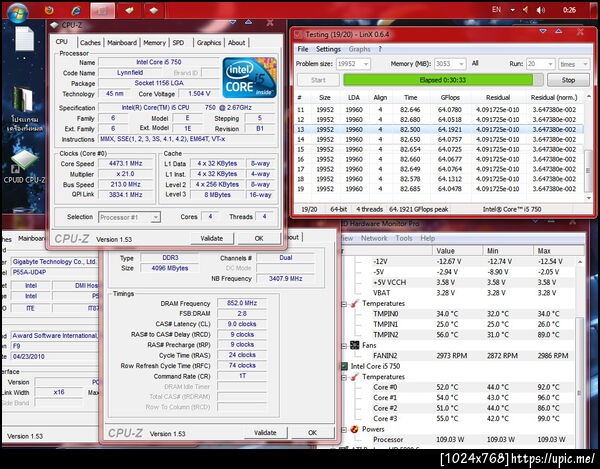Click the GFlops column header in LinX
The width and height of the screenshot is (600, 469).
click(450, 98)
